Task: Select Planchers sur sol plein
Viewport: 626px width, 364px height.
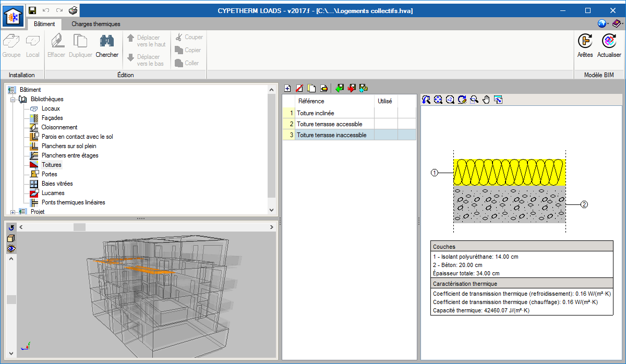Action: [x=69, y=146]
